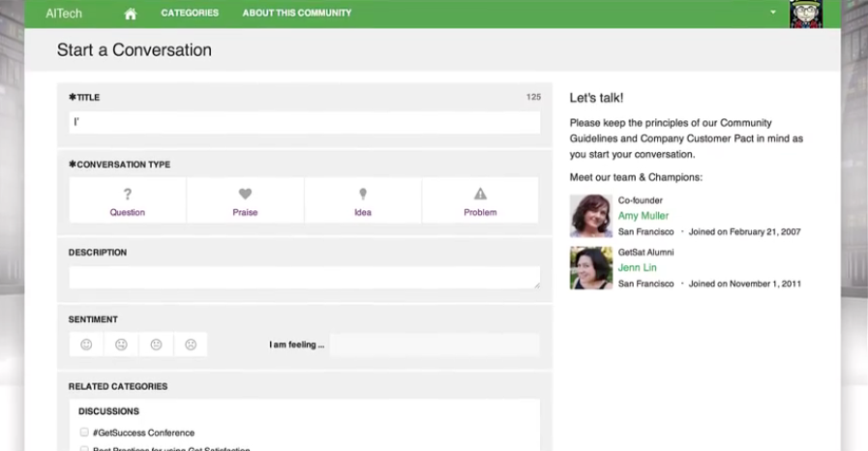Expand the user account dropdown arrow
This screenshot has height=451, width=868.
tap(773, 13)
